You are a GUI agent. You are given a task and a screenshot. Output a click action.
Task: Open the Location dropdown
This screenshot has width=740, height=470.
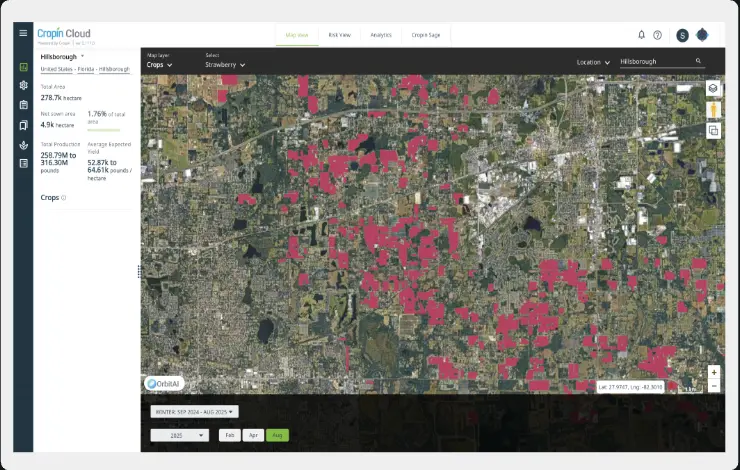click(593, 62)
